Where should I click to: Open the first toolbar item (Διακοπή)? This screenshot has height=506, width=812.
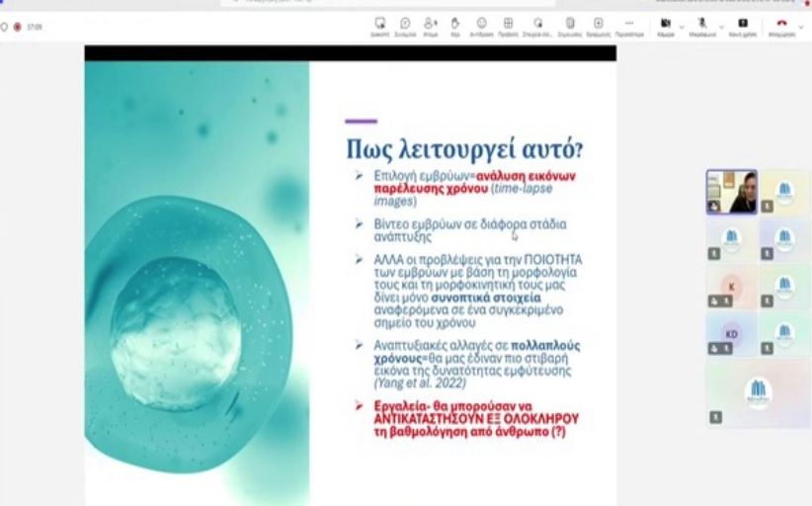pos(379,27)
